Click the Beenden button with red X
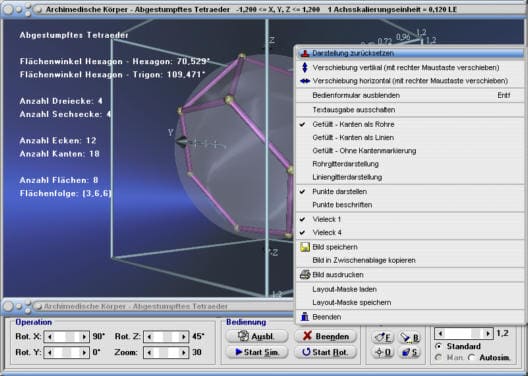 click(325, 336)
